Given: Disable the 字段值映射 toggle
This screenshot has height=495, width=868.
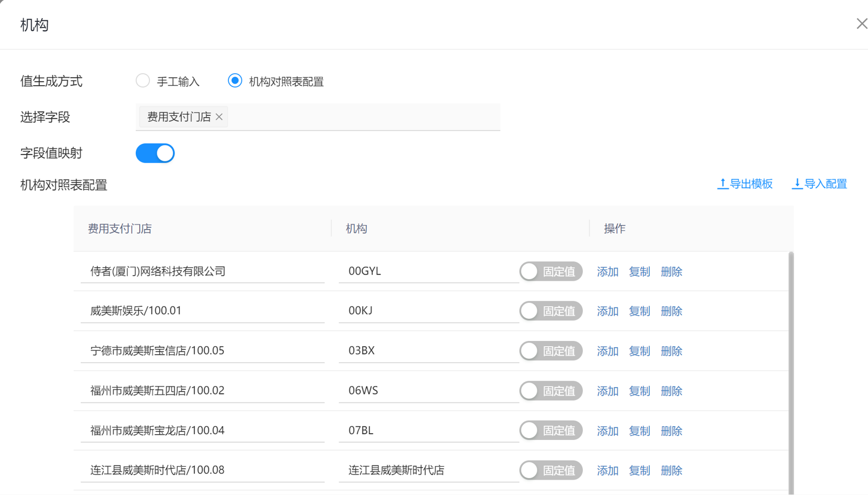Looking at the screenshot, I should (155, 153).
